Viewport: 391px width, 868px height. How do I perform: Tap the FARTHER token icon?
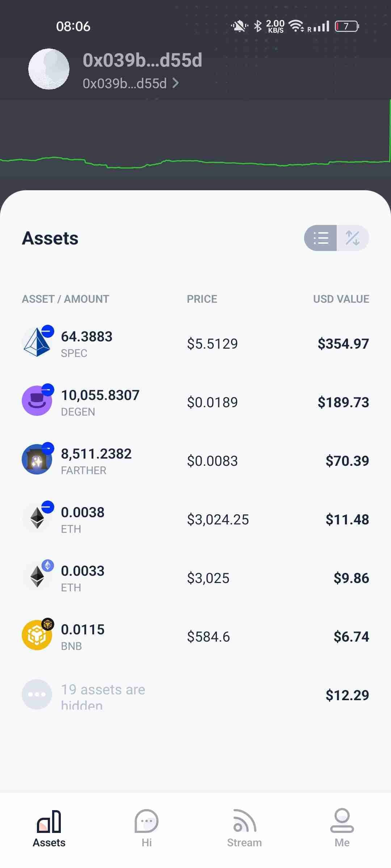(x=37, y=459)
